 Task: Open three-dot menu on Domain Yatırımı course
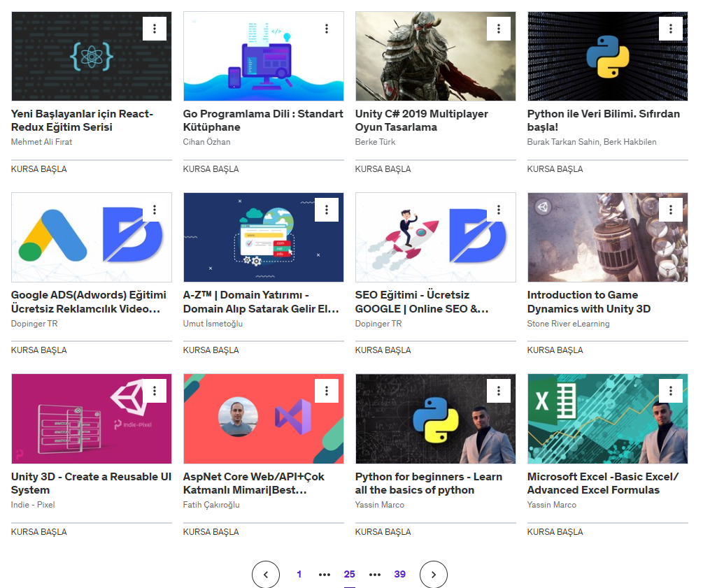pyautogui.click(x=327, y=210)
